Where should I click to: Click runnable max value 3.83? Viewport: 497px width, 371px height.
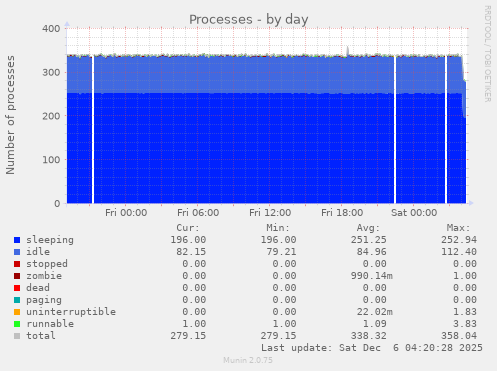click(465, 324)
